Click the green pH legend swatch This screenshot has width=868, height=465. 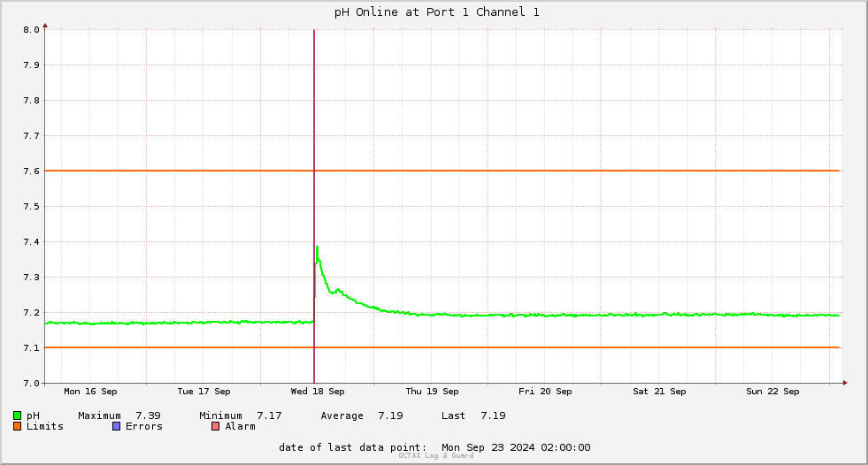pyautogui.click(x=17, y=415)
